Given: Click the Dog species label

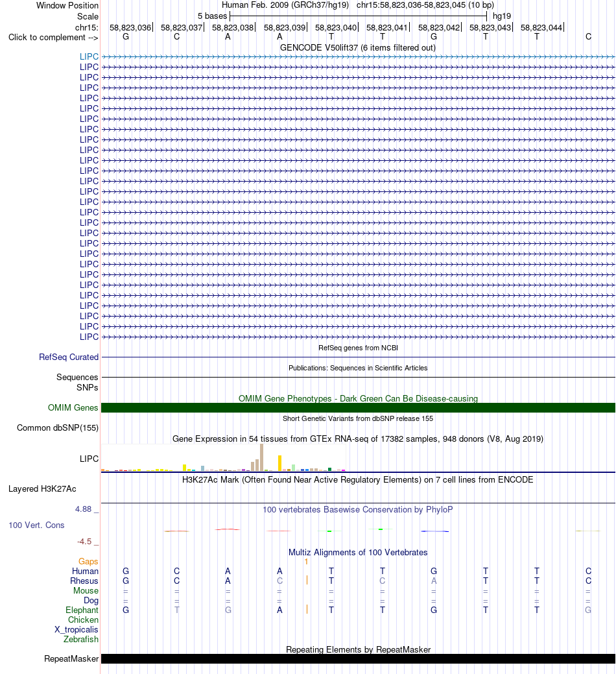Looking at the screenshot, I should 91,601.
